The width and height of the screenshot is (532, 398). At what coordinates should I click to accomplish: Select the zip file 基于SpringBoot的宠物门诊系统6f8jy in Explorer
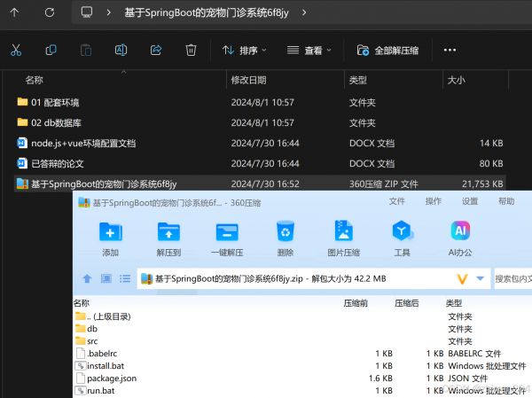click(260, 183)
